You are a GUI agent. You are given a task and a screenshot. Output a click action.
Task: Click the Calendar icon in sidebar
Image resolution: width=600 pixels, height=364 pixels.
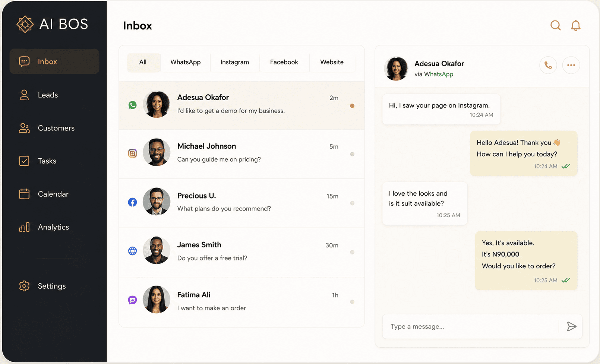(x=24, y=194)
